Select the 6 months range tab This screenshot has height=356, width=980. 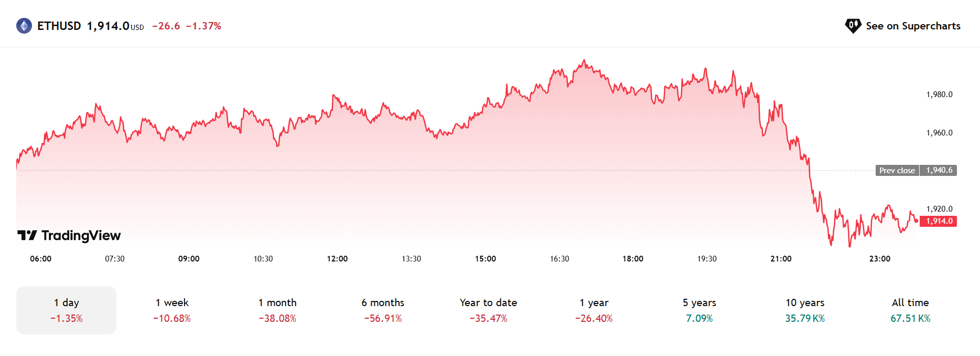tap(383, 310)
